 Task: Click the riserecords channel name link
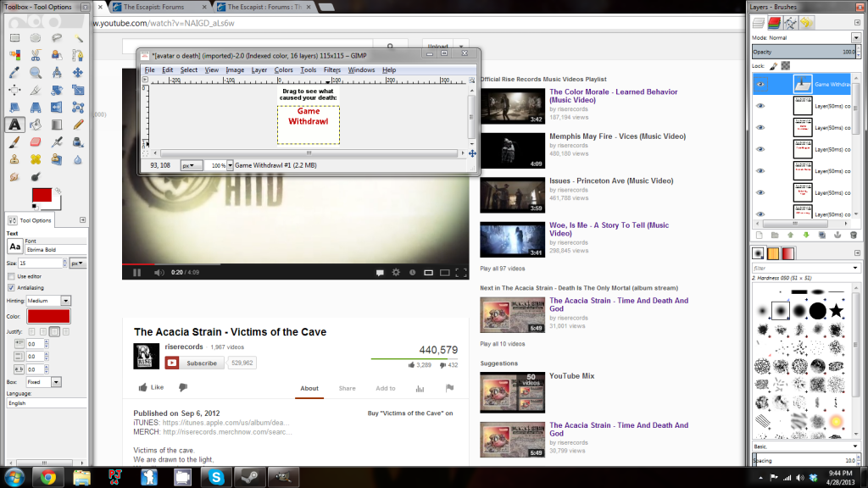(x=184, y=347)
